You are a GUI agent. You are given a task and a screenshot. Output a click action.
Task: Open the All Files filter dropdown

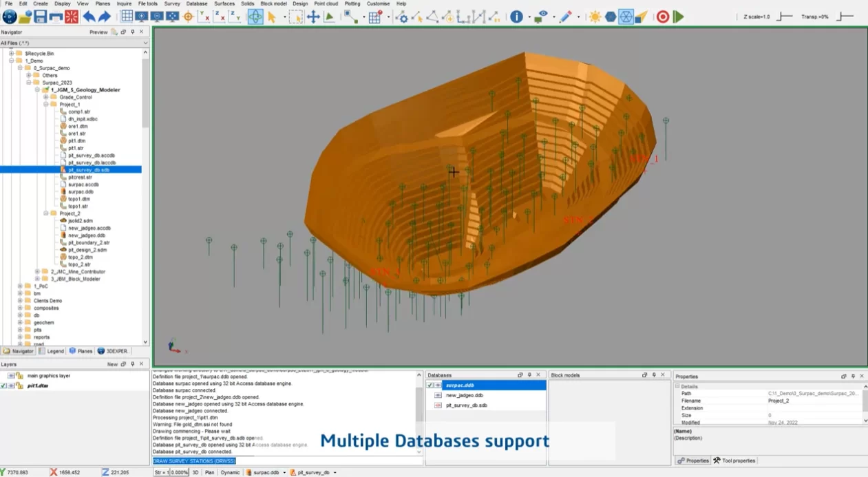click(x=145, y=43)
